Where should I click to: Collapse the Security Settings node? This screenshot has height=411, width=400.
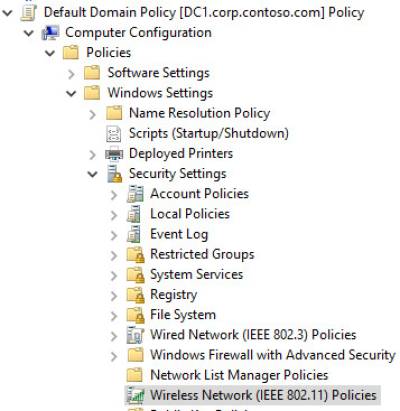[92, 174]
